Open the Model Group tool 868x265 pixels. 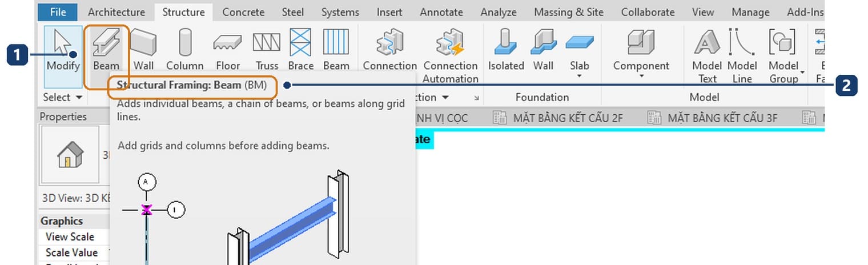pyautogui.click(x=785, y=56)
